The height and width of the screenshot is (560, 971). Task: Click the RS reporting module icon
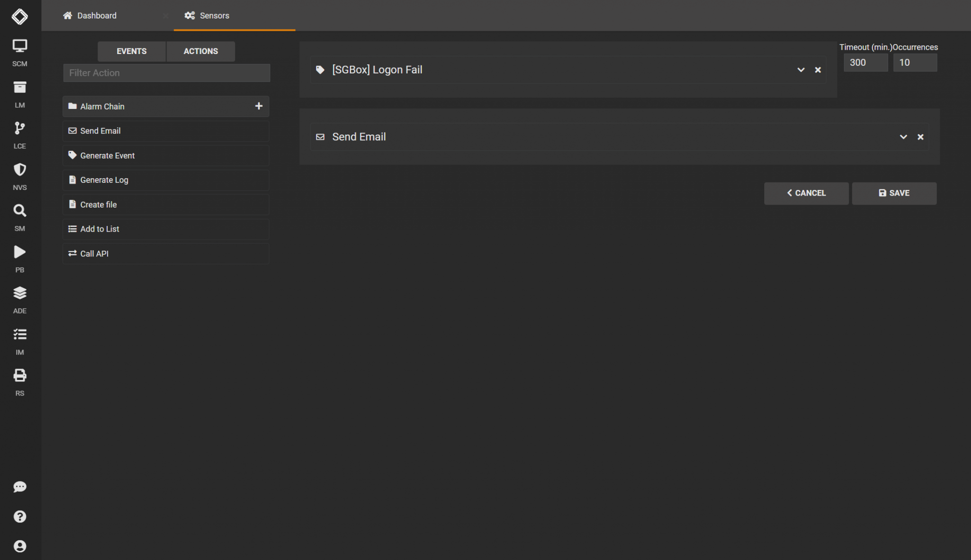click(x=19, y=375)
